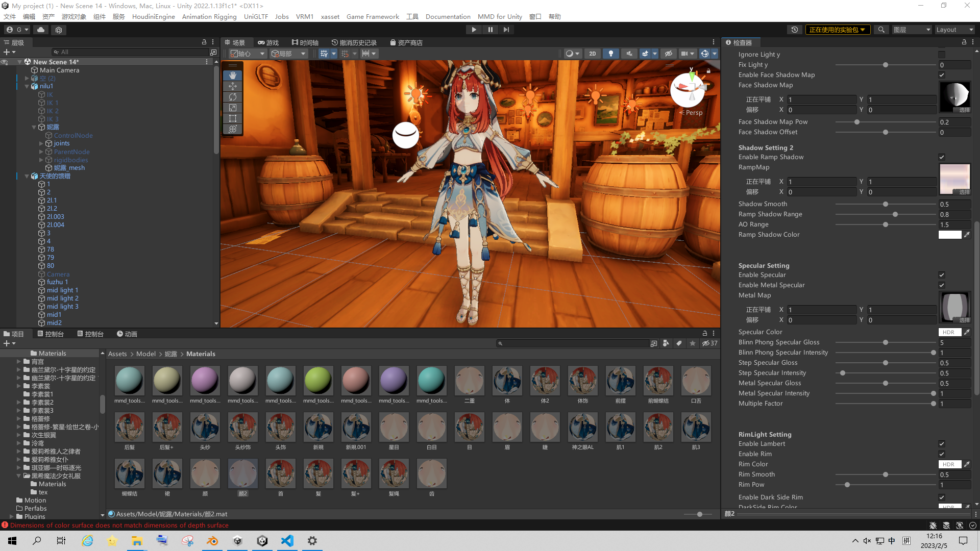Click Model in the project breadcrumb
The image size is (980, 551).
tap(145, 354)
